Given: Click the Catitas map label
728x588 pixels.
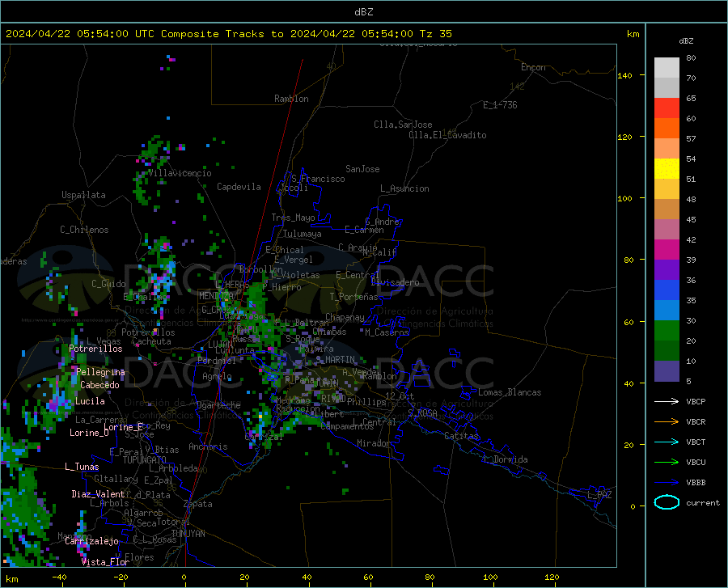Looking at the screenshot, I should coord(462,436).
